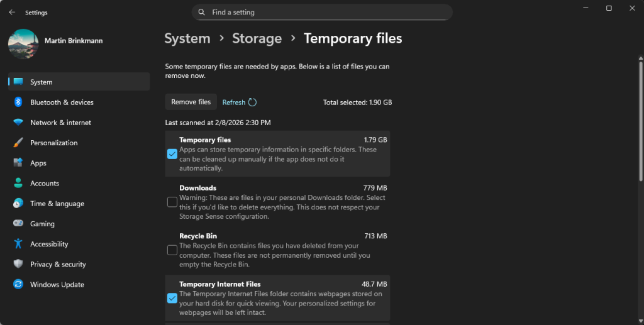Screen dimensions: 644x325
Task: Uncheck the Temporary files checkbox
Action: click(x=172, y=154)
